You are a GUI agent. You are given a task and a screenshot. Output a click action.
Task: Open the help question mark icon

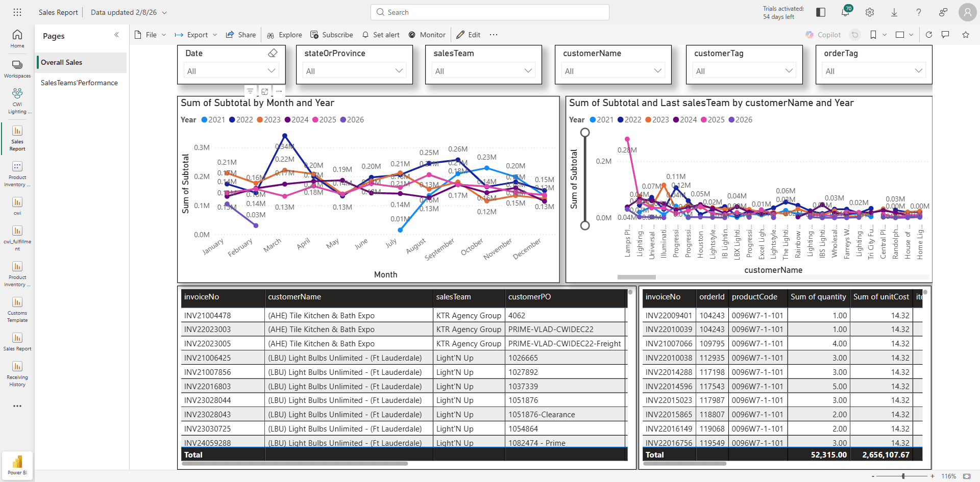coord(919,12)
